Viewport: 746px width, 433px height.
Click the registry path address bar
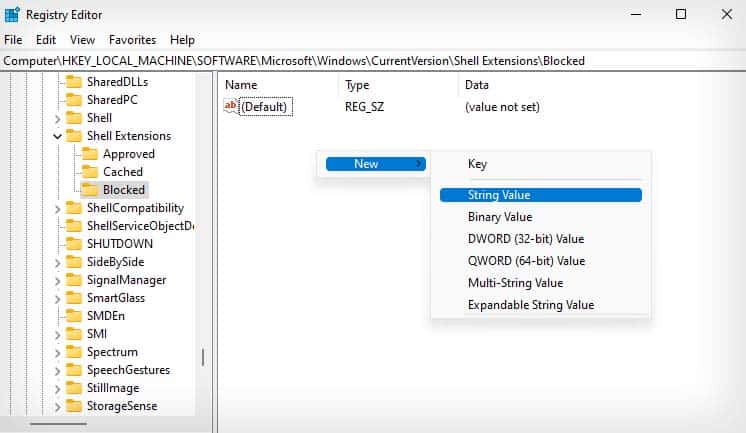tap(373, 61)
